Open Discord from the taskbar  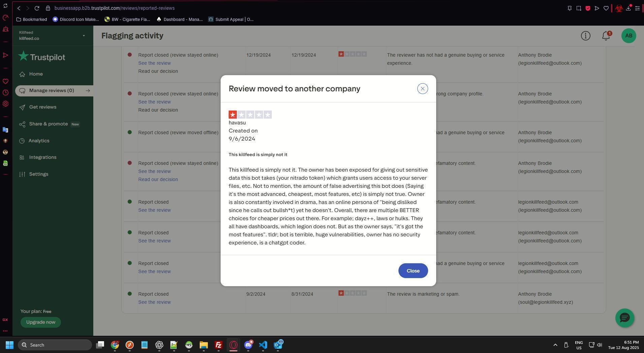click(248, 345)
